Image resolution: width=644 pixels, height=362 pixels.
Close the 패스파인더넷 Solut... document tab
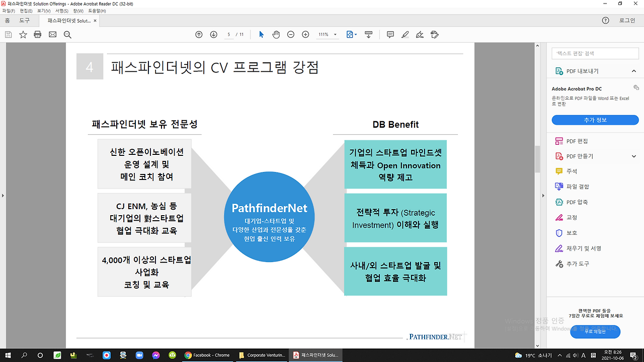[96, 21]
